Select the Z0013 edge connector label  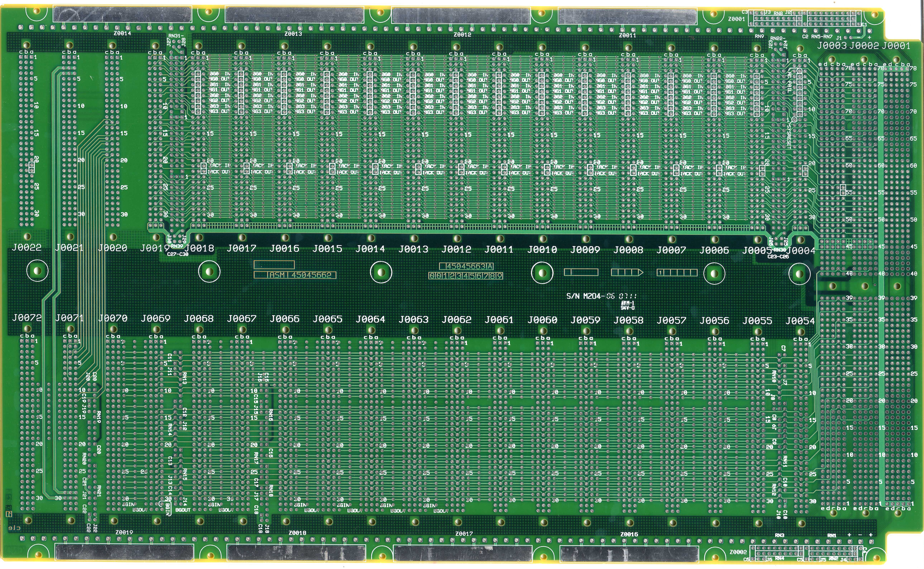tap(293, 34)
